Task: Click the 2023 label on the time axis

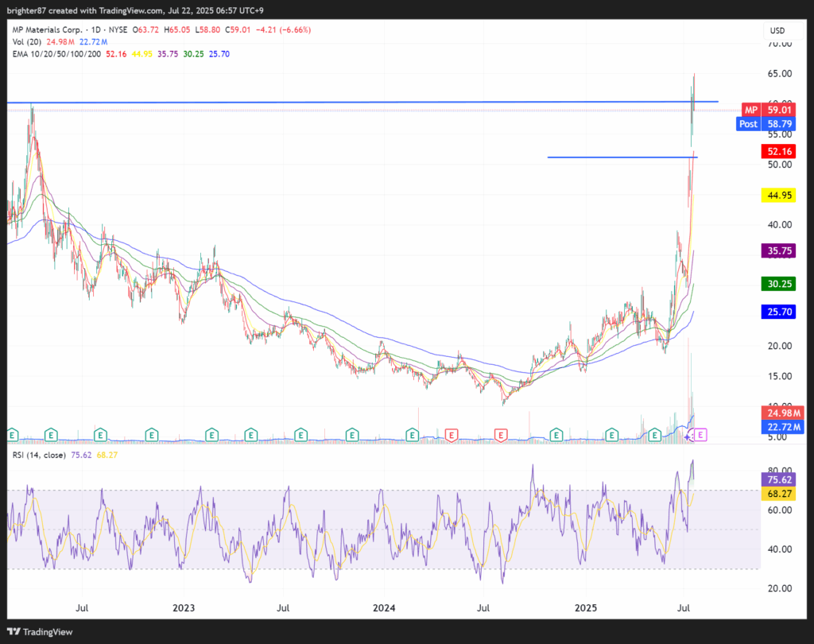Action: pyautogui.click(x=184, y=607)
